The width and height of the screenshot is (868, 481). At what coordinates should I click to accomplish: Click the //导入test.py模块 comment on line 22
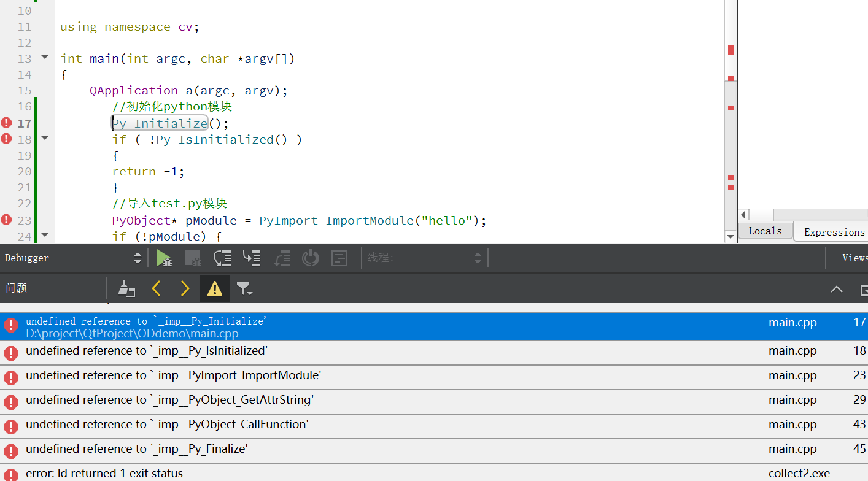tap(170, 204)
